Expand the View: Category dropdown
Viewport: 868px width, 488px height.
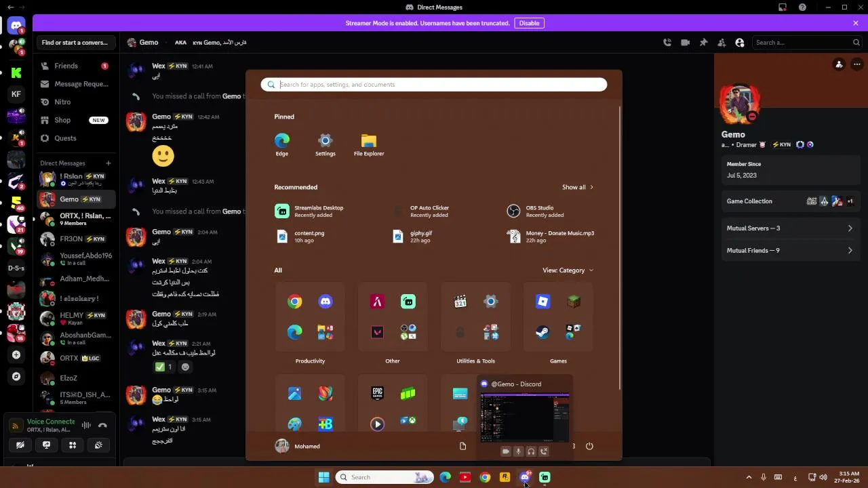pos(568,270)
